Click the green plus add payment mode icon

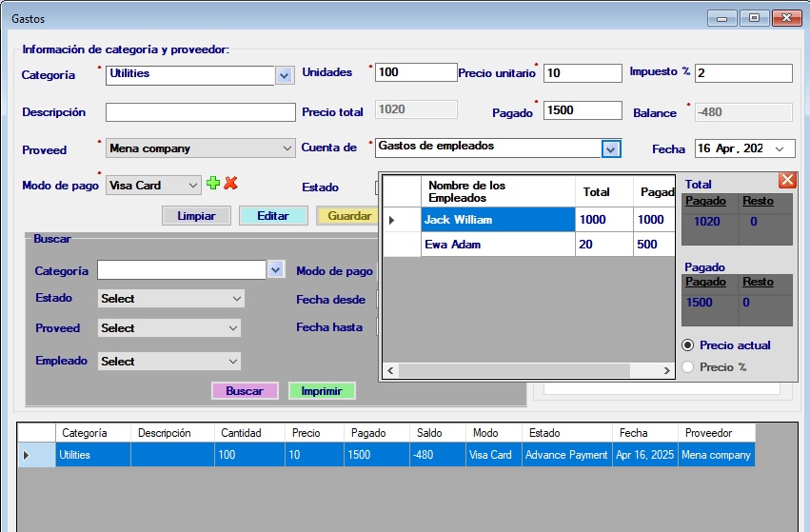coord(213,184)
